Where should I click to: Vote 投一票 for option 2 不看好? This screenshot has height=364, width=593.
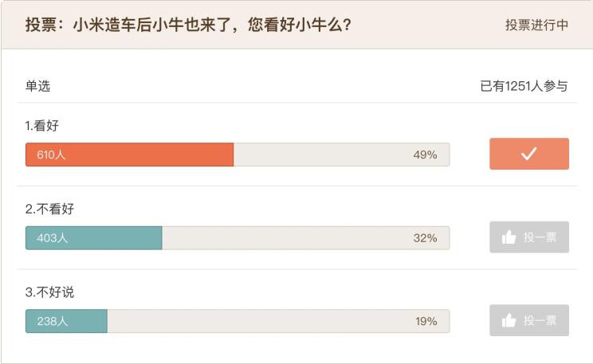pos(529,237)
